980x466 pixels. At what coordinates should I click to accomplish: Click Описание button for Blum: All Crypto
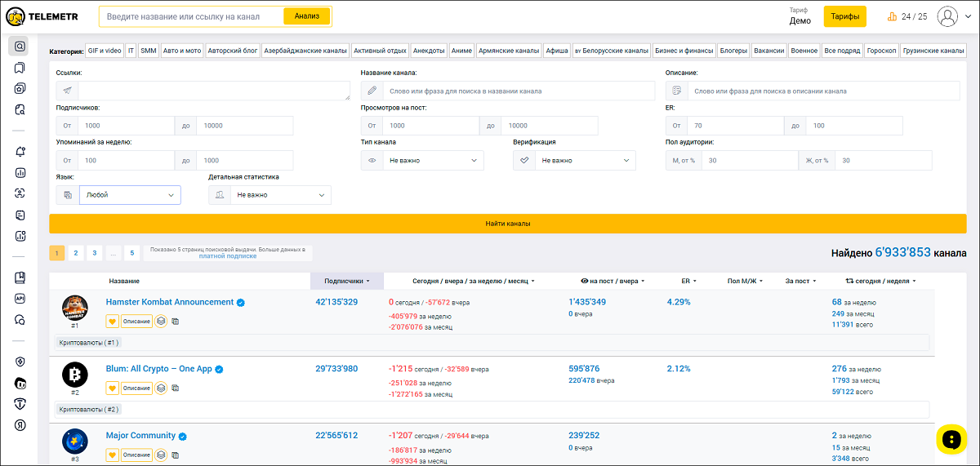(x=137, y=388)
